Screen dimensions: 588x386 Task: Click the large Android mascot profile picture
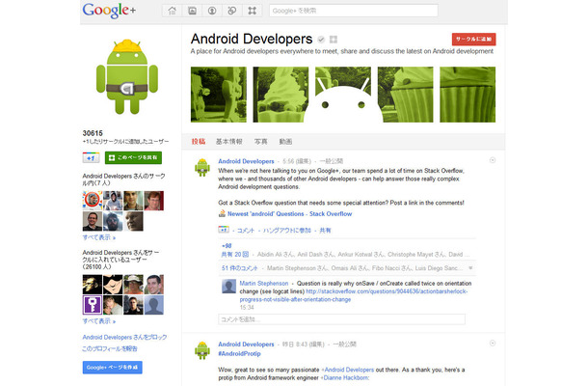(x=127, y=76)
